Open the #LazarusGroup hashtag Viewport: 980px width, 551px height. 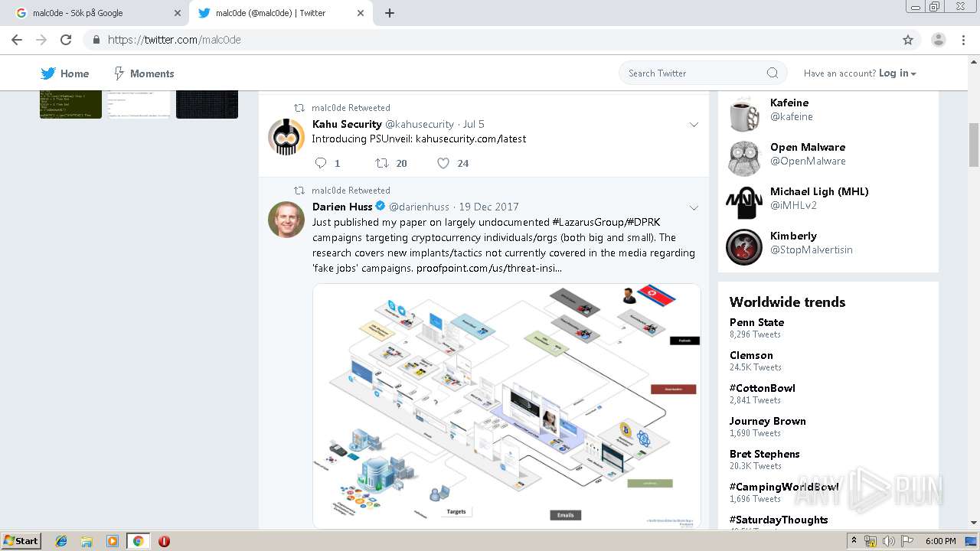click(x=588, y=222)
